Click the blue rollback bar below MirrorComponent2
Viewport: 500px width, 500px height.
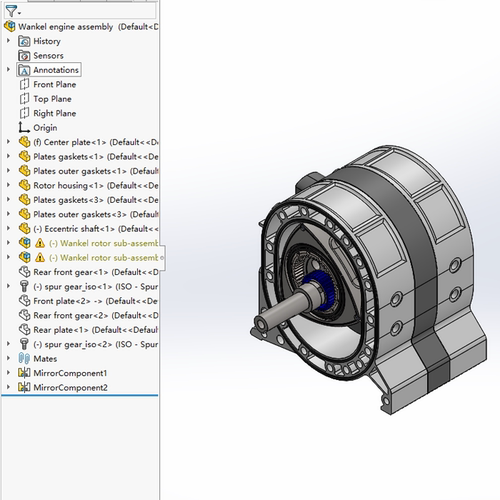coord(80,395)
